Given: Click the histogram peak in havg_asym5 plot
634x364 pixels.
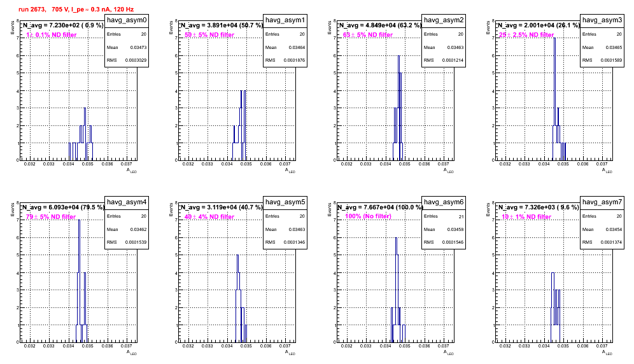Looking at the screenshot, I should (x=237, y=256).
